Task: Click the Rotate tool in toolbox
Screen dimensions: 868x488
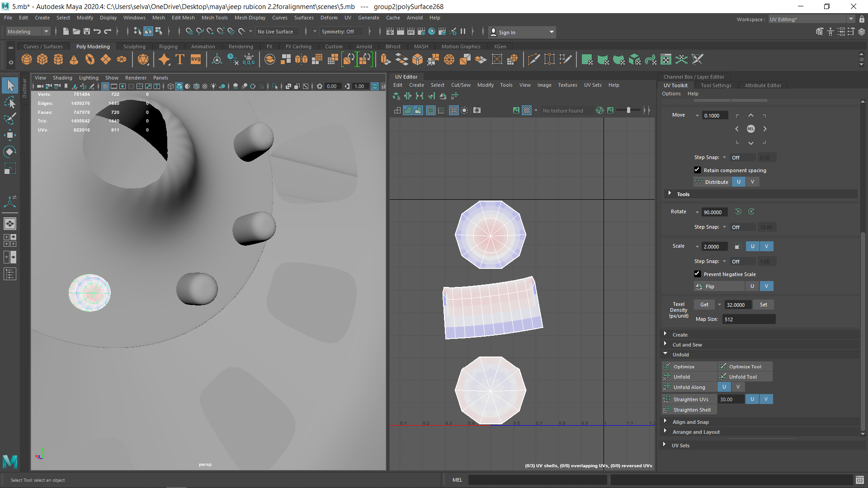Action: click(10, 152)
